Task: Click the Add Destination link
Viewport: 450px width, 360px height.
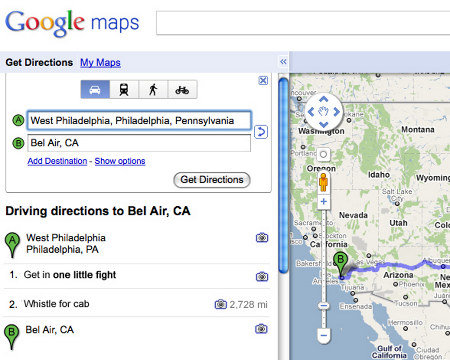Action: pos(57,161)
